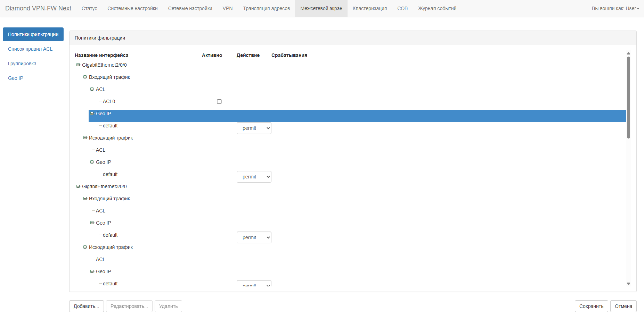The width and height of the screenshot is (644, 327).
Task: Collapse the GigabitEthernet2/0/0 tree node
Action: (x=78, y=65)
